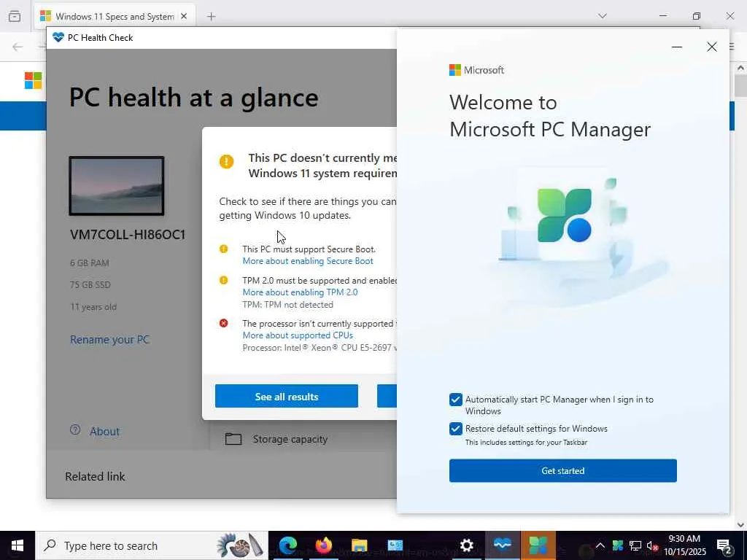Click the Storage capacity folder icon

[x=233, y=438]
